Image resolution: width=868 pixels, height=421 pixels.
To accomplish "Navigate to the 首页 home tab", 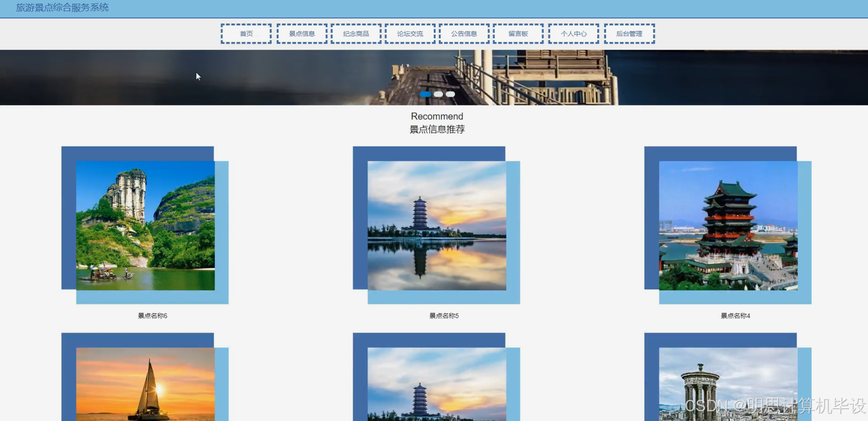I will 246,33.
